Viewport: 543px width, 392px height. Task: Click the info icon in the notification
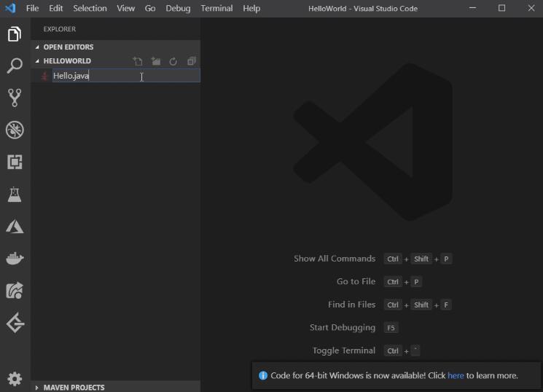(x=263, y=375)
